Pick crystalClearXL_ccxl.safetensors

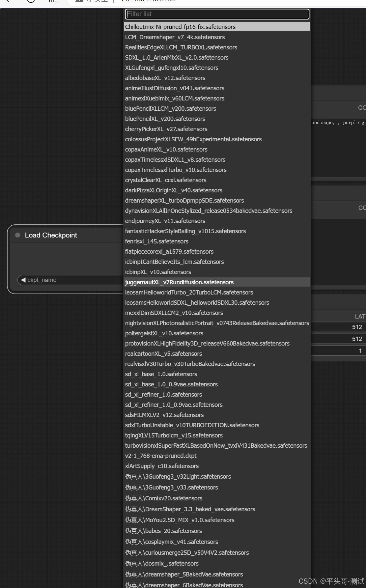[217, 180]
